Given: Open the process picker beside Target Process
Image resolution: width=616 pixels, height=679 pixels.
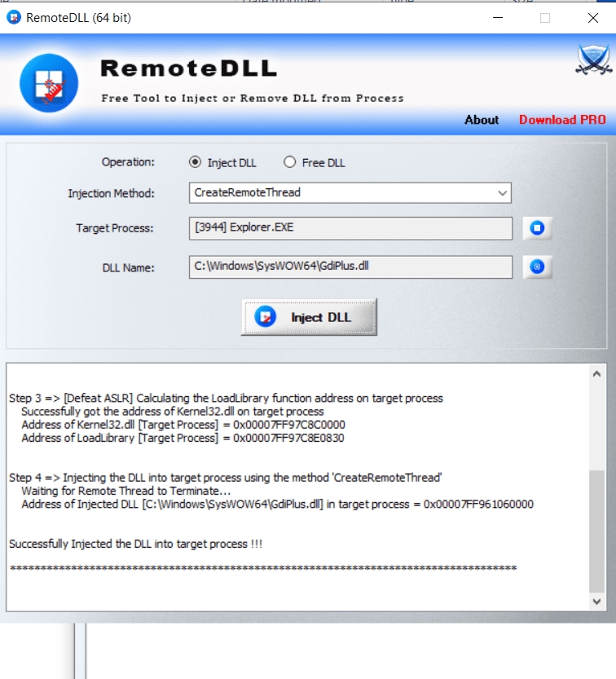Looking at the screenshot, I should click(537, 227).
